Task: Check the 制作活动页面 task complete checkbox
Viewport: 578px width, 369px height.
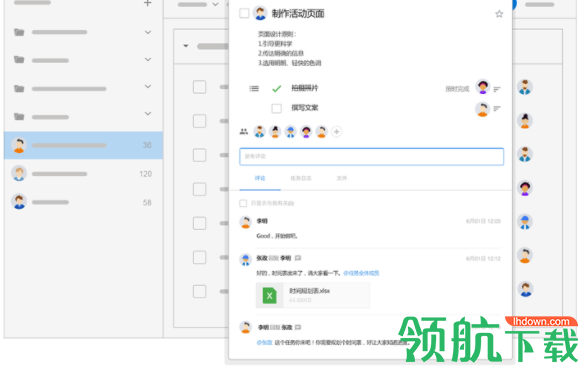Action: pyautogui.click(x=244, y=13)
